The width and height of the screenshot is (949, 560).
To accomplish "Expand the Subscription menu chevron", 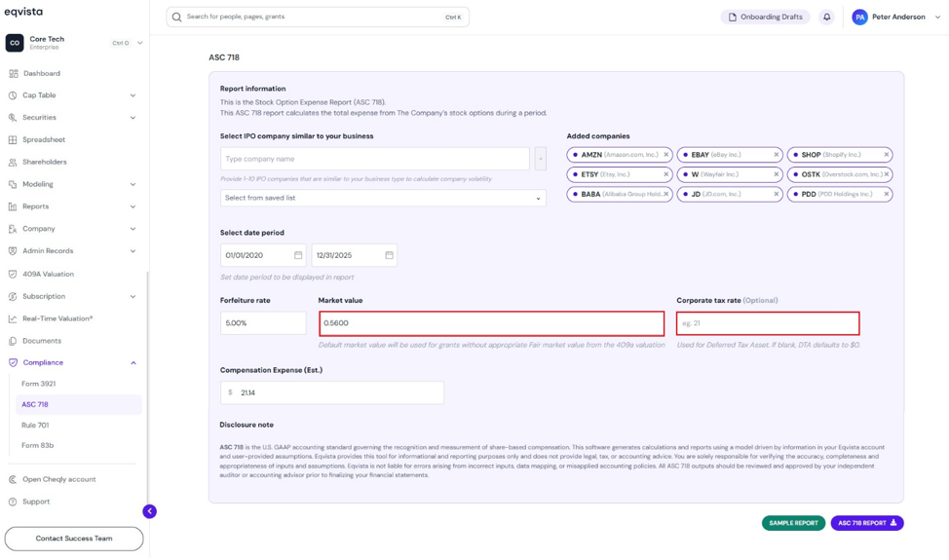I will pyautogui.click(x=133, y=296).
